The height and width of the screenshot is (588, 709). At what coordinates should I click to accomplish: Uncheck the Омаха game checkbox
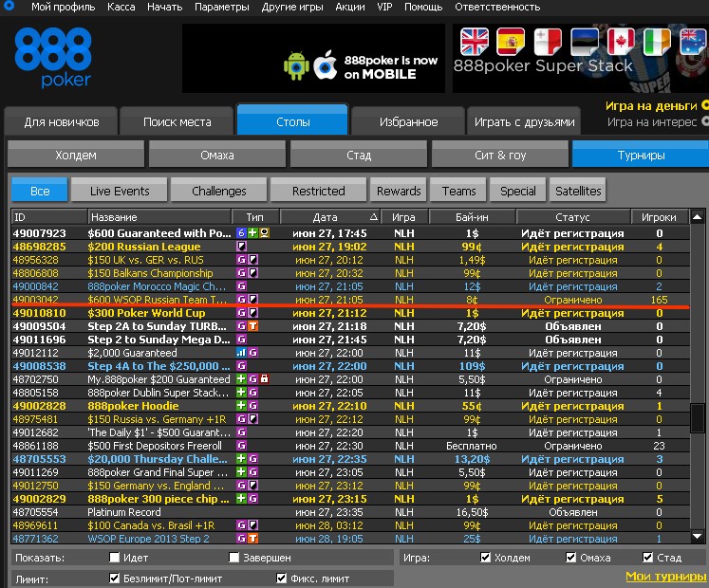click(571, 558)
